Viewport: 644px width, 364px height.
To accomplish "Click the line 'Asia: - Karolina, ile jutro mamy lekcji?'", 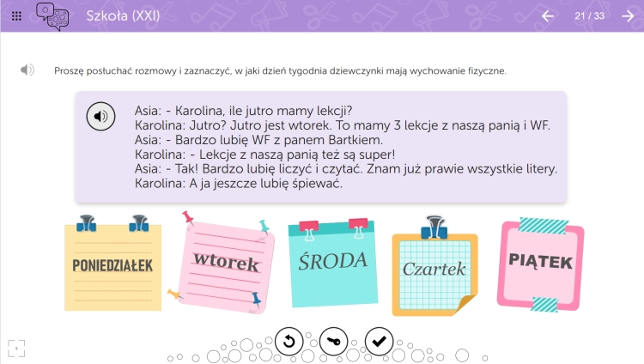I will (243, 111).
